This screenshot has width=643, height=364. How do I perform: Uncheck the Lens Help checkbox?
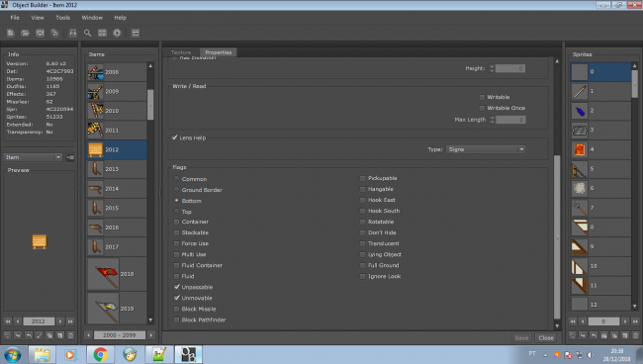pos(175,137)
